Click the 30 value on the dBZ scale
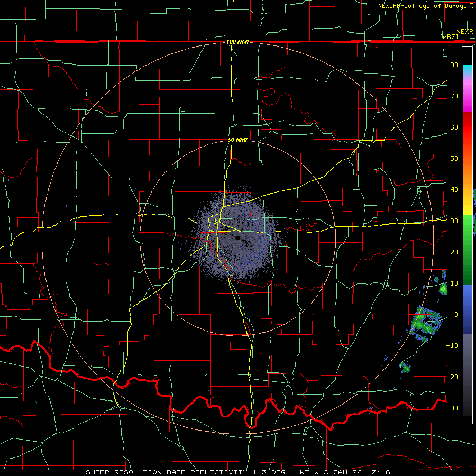The height and width of the screenshot is (476, 476). (454, 221)
